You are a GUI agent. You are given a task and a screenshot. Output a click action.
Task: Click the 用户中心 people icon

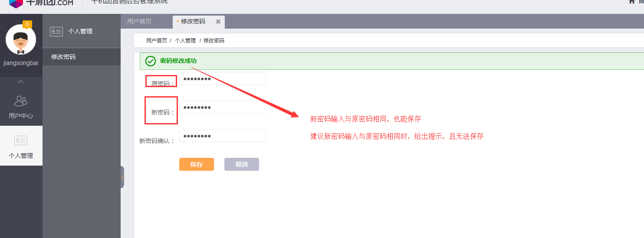pyautogui.click(x=21, y=101)
